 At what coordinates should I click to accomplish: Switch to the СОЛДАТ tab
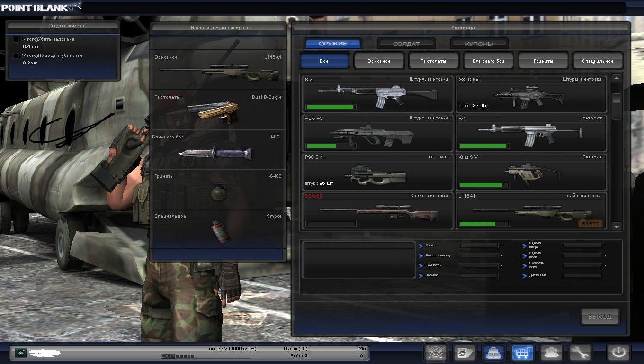(406, 44)
